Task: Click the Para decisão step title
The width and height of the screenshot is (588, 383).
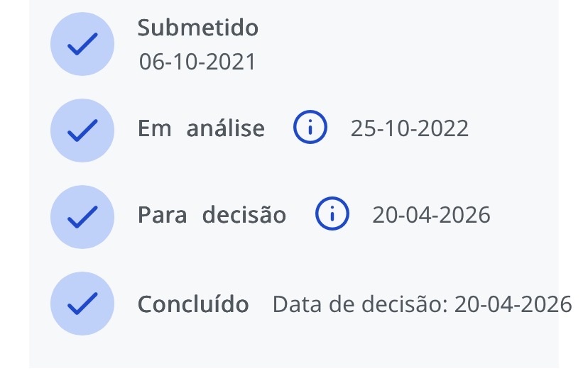Action: coord(212,214)
